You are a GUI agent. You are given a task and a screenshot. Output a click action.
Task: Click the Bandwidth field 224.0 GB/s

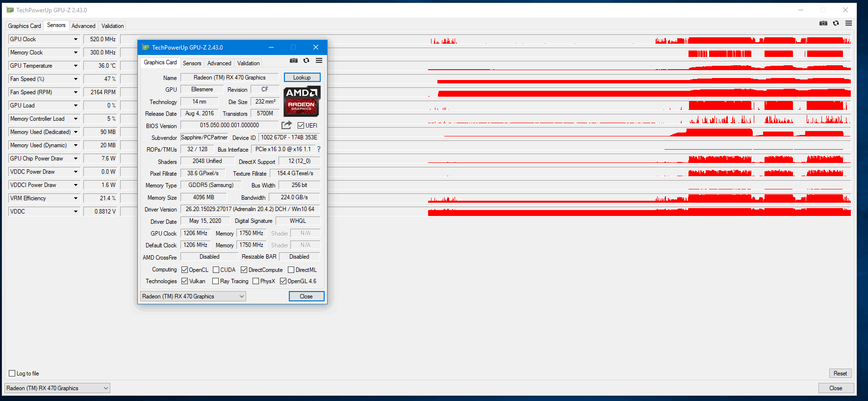(x=294, y=197)
